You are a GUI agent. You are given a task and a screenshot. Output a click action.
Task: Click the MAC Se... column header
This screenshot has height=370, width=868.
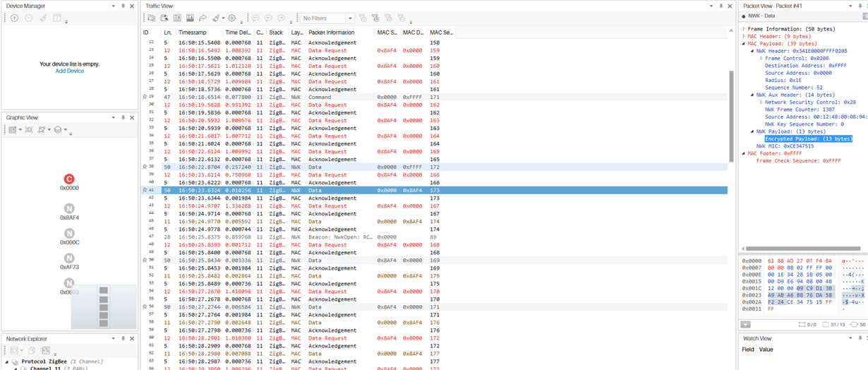[x=441, y=32]
